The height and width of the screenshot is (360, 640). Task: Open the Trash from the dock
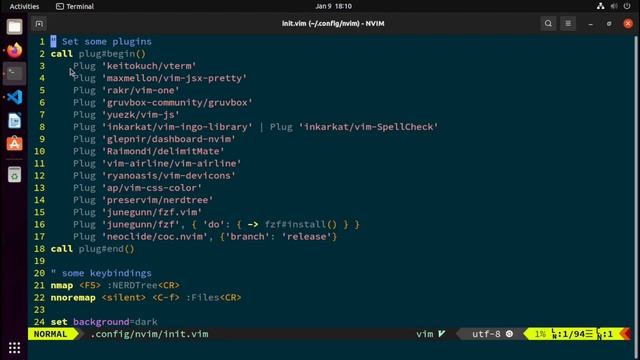pos(14,175)
